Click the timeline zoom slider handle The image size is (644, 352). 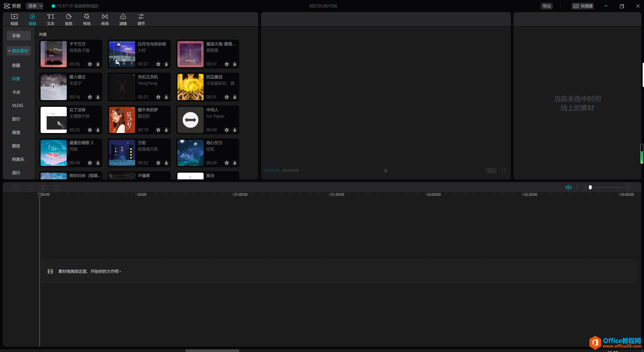click(x=590, y=187)
